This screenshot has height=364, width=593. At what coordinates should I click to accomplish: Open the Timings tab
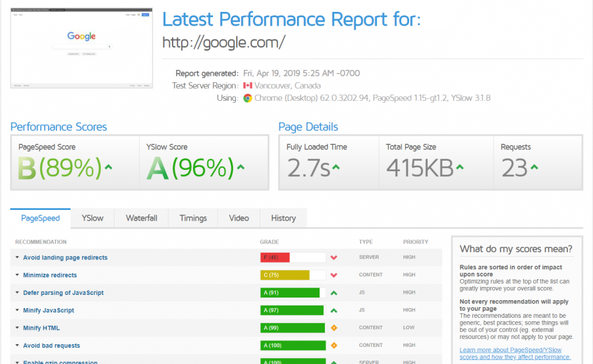pos(193,218)
